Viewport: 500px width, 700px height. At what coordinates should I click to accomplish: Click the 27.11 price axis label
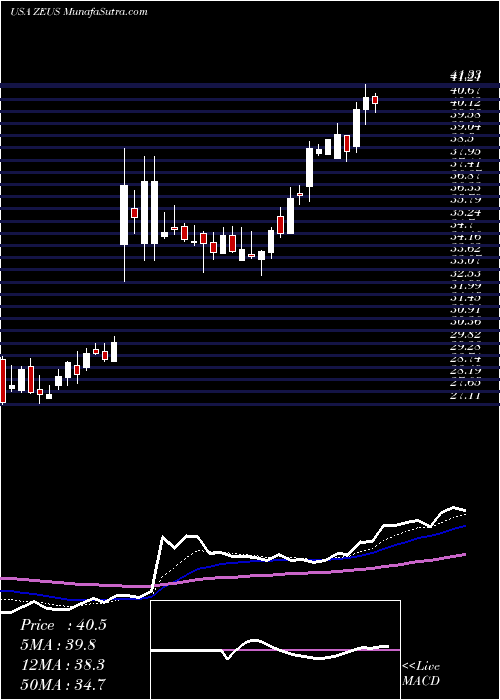[466, 396]
